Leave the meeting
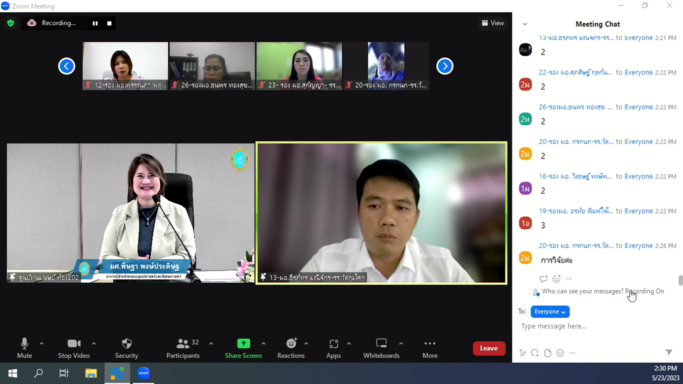Image resolution: width=683 pixels, height=384 pixels. click(x=489, y=348)
